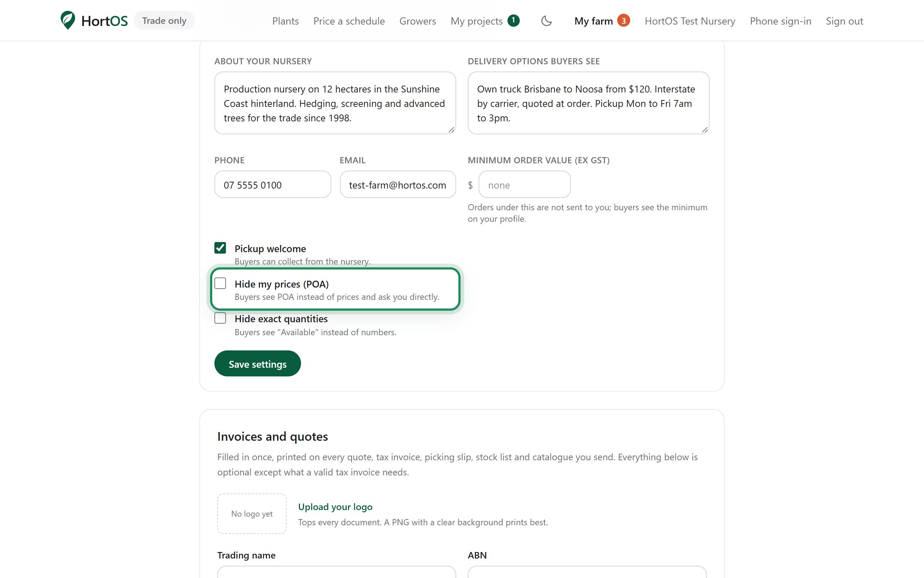Toggle dark mode moon icon
Image resolution: width=924 pixels, height=578 pixels.
tap(546, 21)
